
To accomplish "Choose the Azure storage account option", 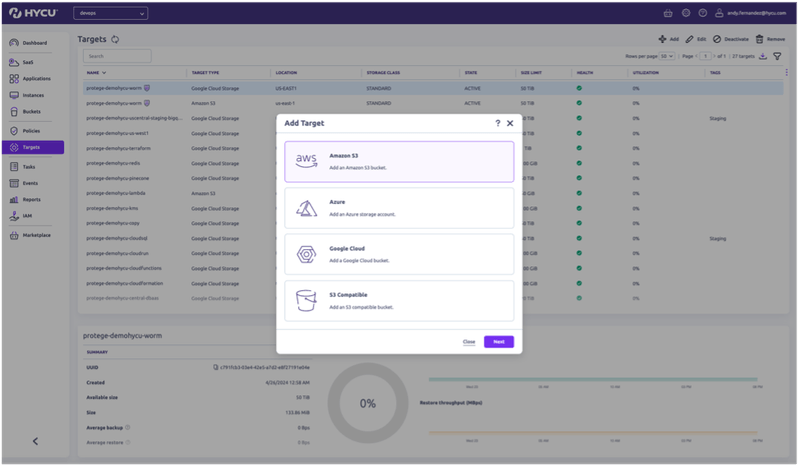I will [x=398, y=207].
